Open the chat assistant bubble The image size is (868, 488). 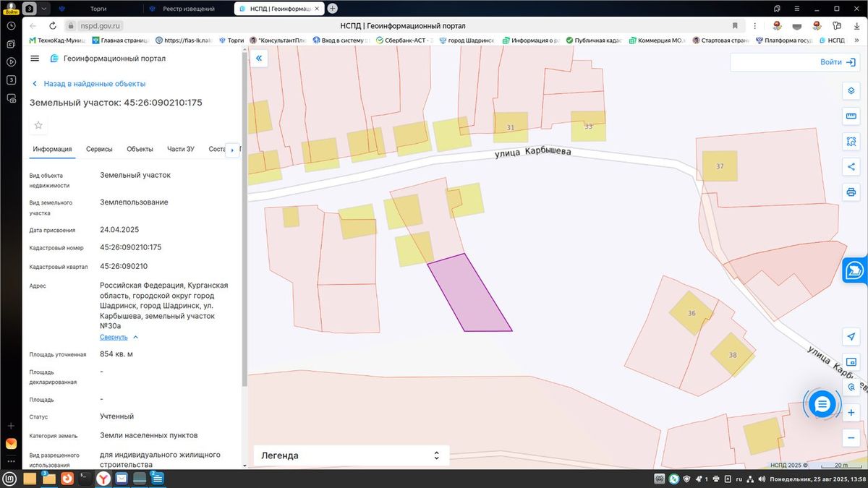click(x=822, y=405)
